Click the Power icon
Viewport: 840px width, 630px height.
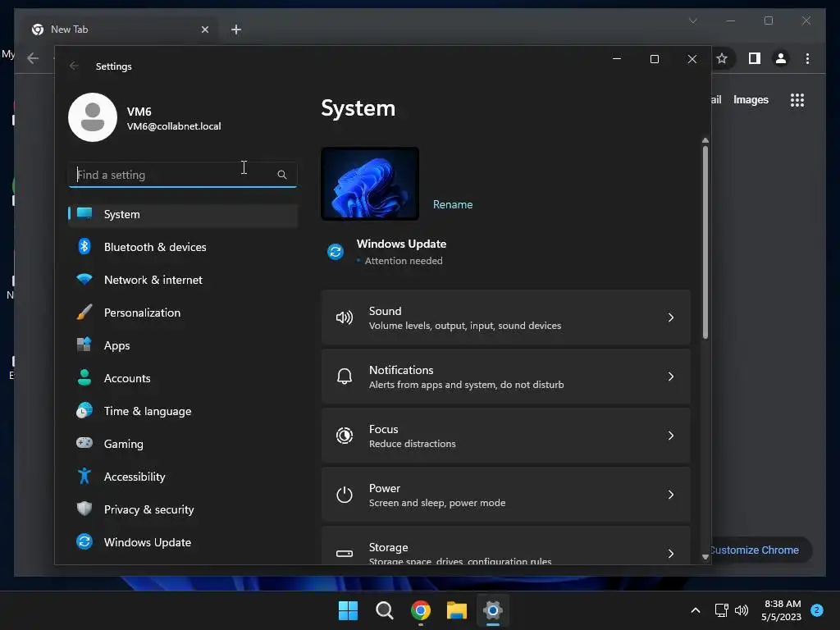(x=344, y=495)
